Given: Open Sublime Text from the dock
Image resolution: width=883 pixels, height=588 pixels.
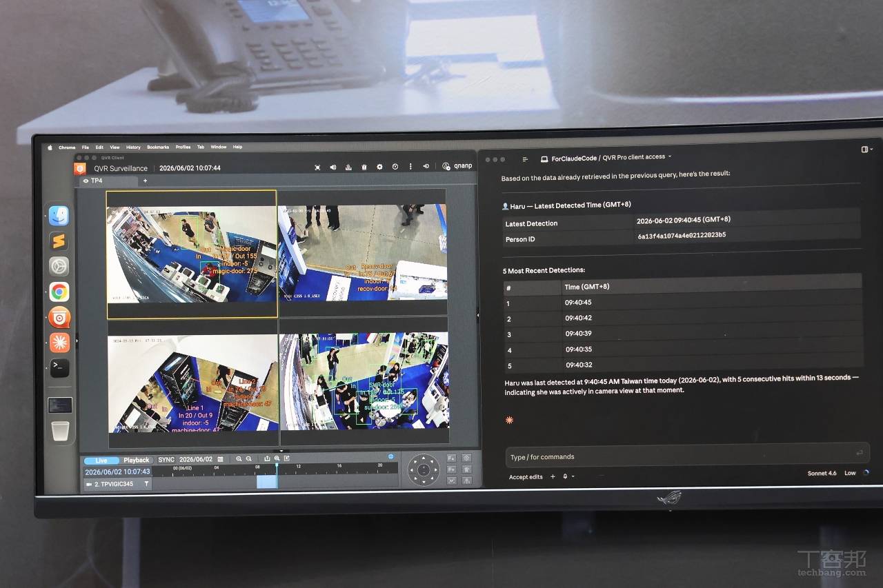Looking at the screenshot, I should click(59, 241).
